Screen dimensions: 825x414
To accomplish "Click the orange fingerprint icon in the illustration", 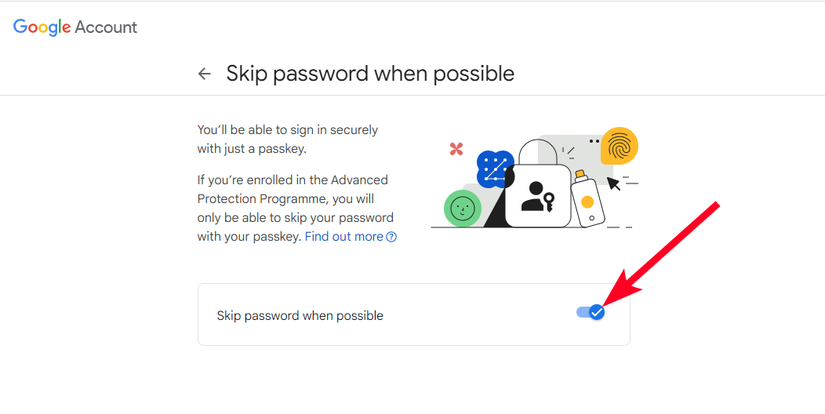I will click(x=619, y=148).
